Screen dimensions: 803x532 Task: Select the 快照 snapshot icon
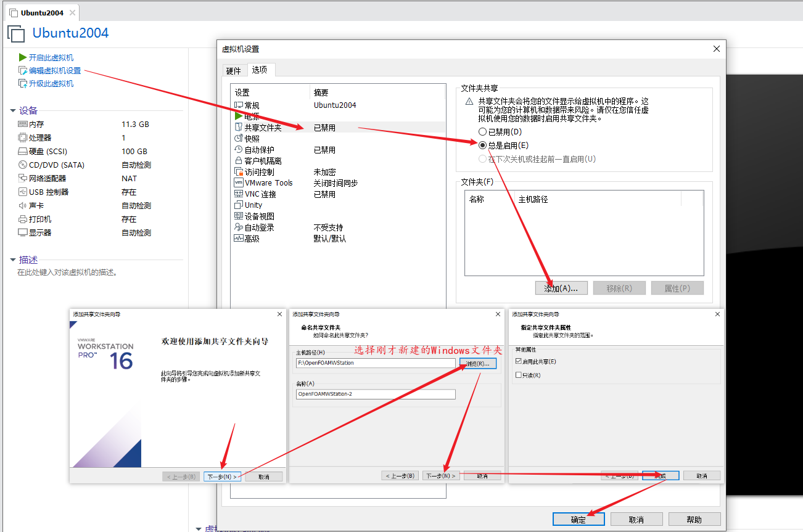[239, 139]
